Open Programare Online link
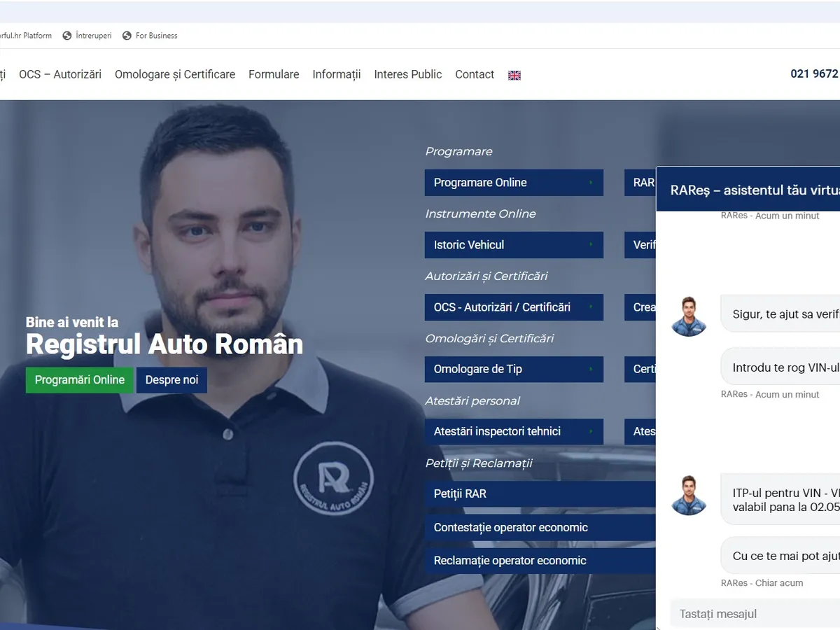 point(514,183)
